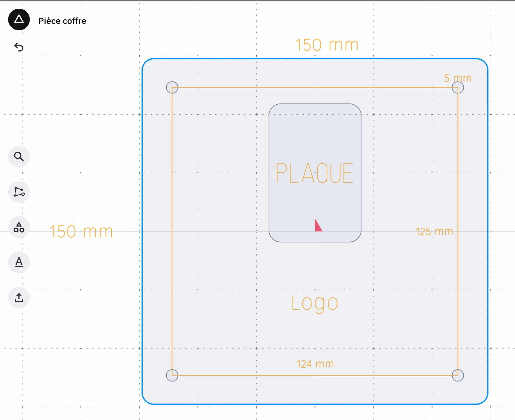
Task: Select the bottom-left mounting hole circle
Action: pyautogui.click(x=172, y=375)
